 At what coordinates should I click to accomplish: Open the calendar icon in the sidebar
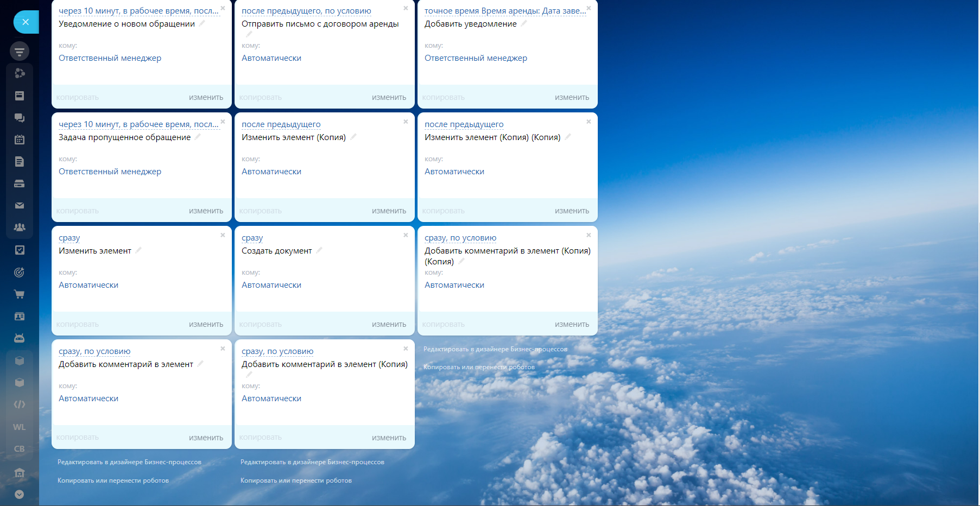[x=20, y=140]
